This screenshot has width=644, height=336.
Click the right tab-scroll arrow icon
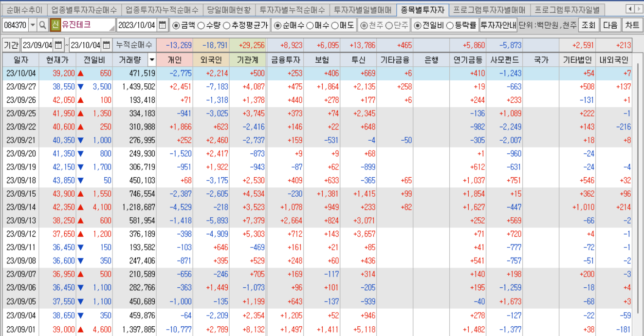tap(639, 8)
